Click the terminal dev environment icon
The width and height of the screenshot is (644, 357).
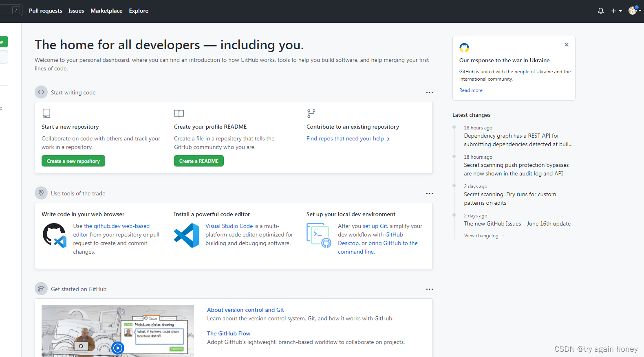pos(319,235)
